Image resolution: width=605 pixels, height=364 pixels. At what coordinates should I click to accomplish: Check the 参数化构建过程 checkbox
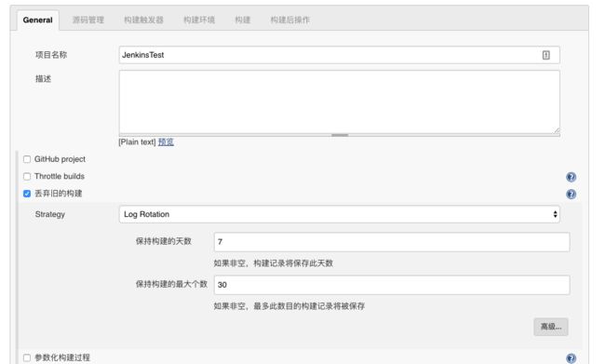coord(27,357)
